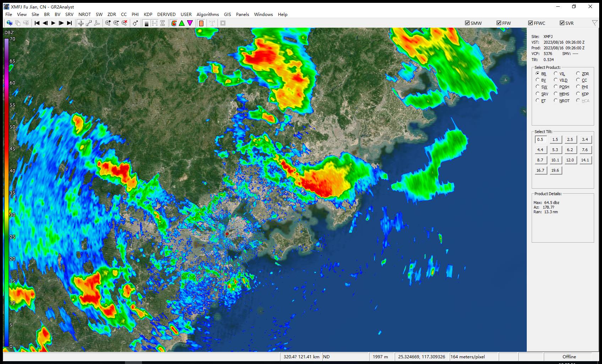This screenshot has width=602, height=364.
Task: Click the warnings filter funnel icon
Action: [595, 23]
